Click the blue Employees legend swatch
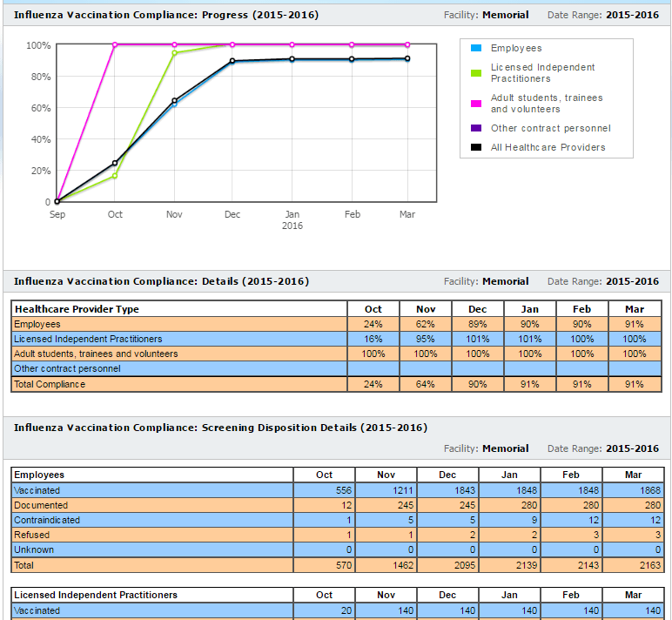Screen dimensions: 672x620 pyautogui.click(x=476, y=49)
